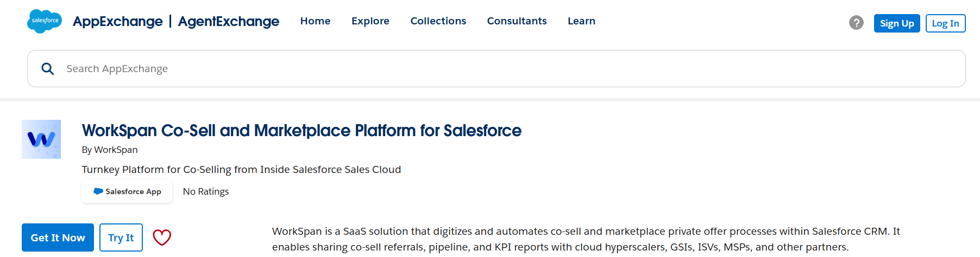
Task: Click the No Ratings text
Action: 206,191
